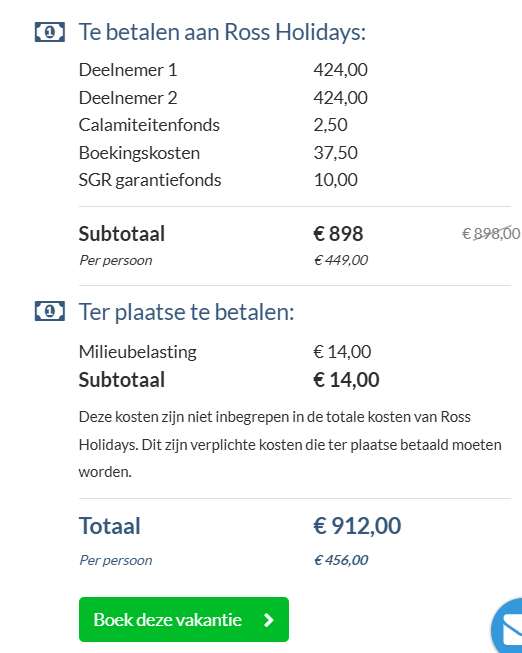This screenshot has height=653, width=522.
Task: Click the Calamiteitenfonds line item
Action: click(213, 125)
